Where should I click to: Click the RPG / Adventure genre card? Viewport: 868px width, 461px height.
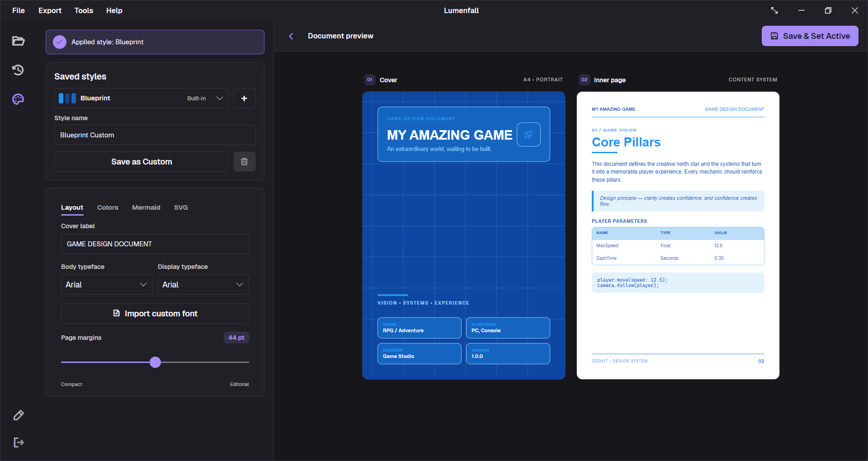(x=420, y=328)
